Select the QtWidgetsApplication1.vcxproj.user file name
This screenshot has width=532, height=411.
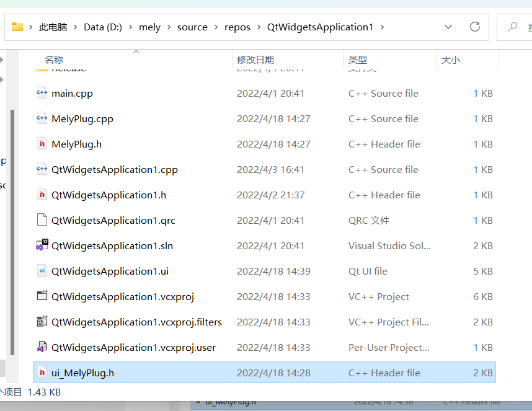click(133, 348)
